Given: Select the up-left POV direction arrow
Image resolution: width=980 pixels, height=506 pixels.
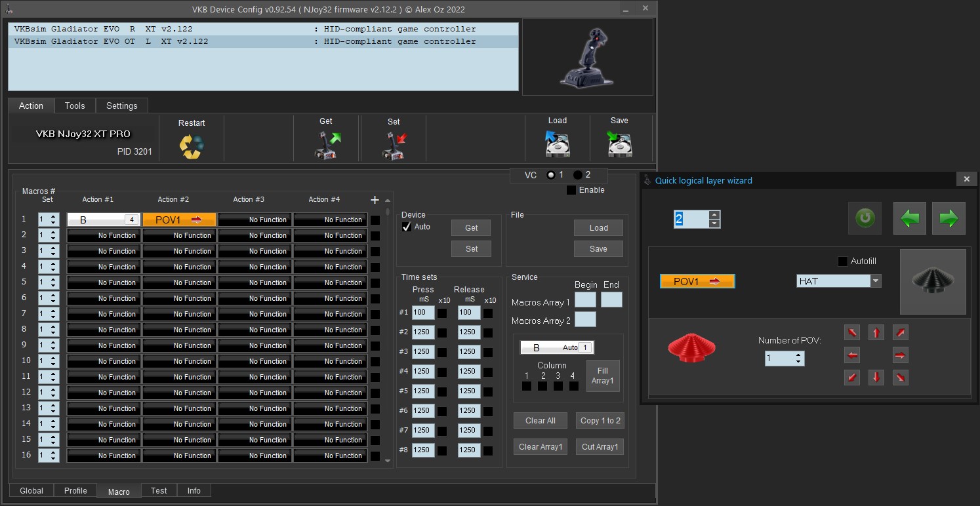Looking at the screenshot, I should pyautogui.click(x=852, y=332).
